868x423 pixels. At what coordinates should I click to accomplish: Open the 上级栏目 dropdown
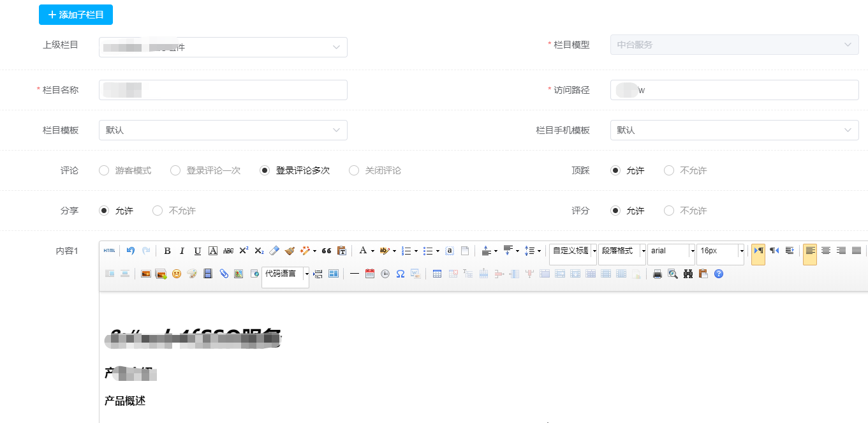click(223, 47)
